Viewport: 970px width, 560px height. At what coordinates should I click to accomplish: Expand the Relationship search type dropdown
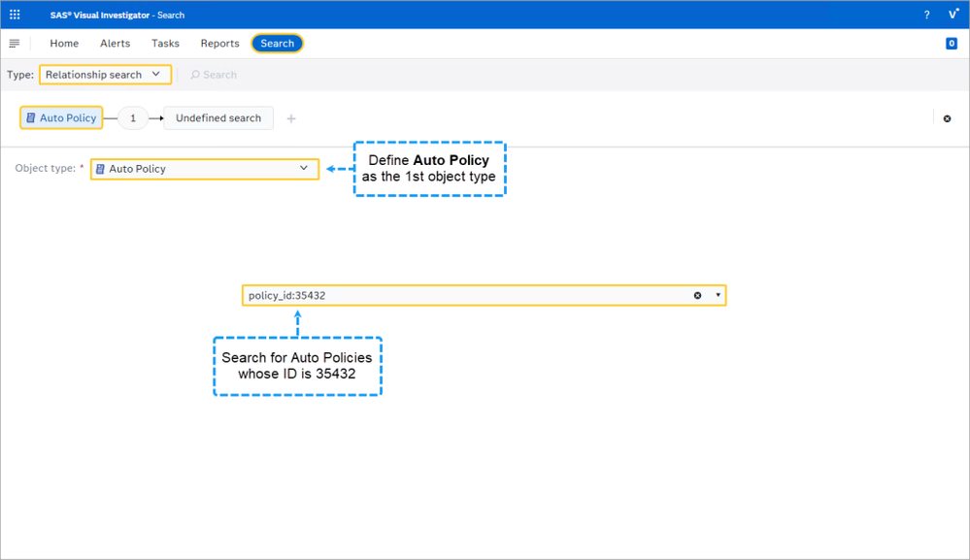pyautogui.click(x=105, y=75)
